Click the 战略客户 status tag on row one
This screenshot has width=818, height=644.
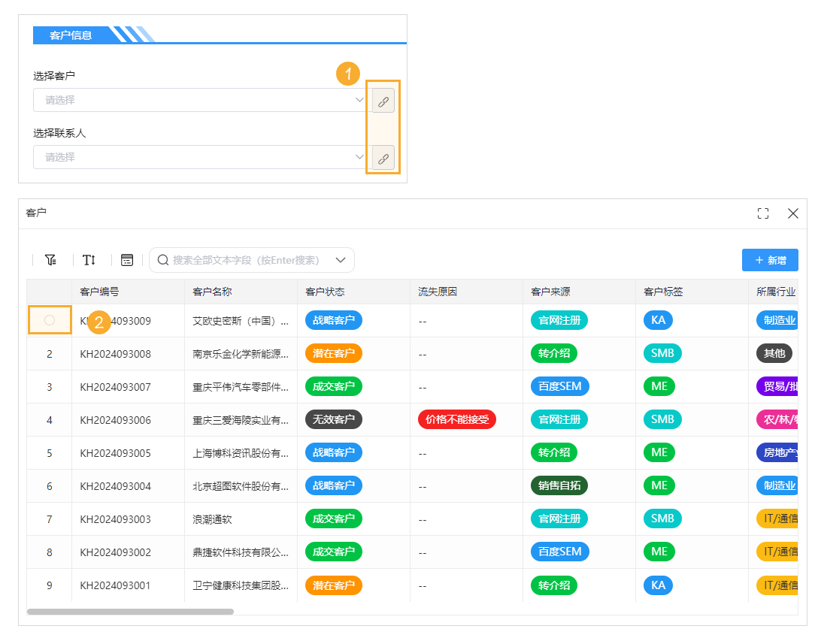click(333, 320)
